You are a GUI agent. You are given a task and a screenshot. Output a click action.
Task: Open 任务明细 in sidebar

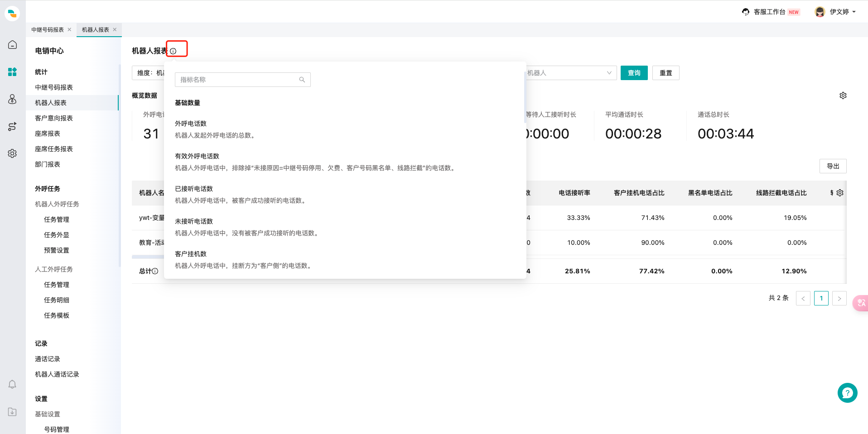click(x=57, y=300)
